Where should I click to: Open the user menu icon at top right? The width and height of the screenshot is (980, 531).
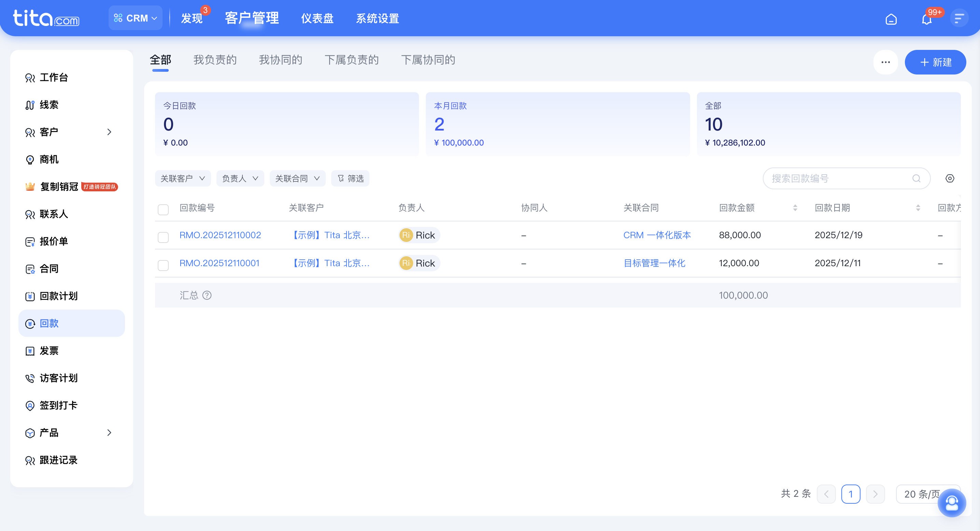coord(959,18)
